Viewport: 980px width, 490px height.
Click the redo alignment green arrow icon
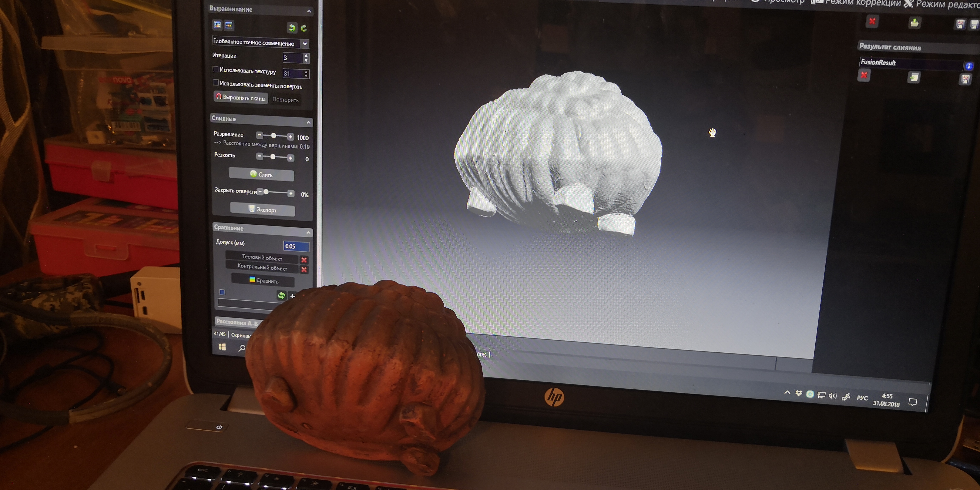tap(304, 28)
